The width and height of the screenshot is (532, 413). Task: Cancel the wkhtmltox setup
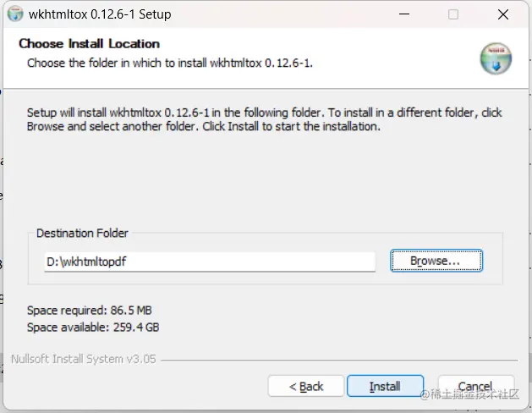coord(474,386)
